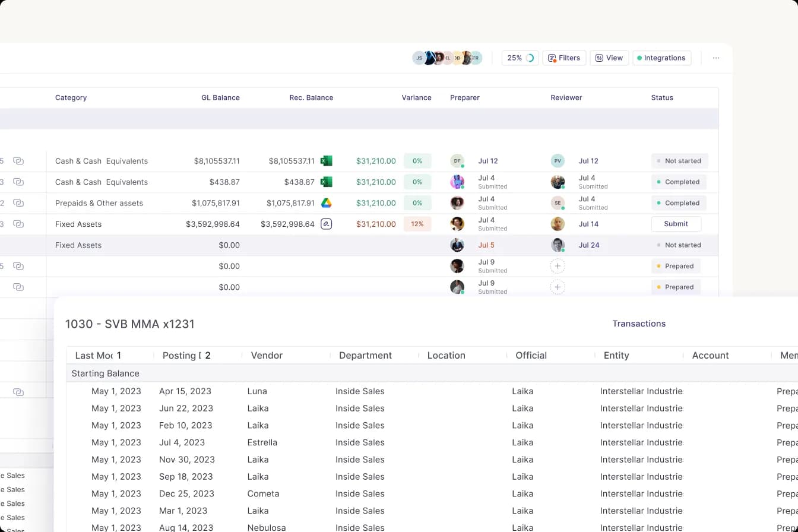
Task: Click the Submit button for Fixed Assets
Action: pyautogui.click(x=676, y=224)
